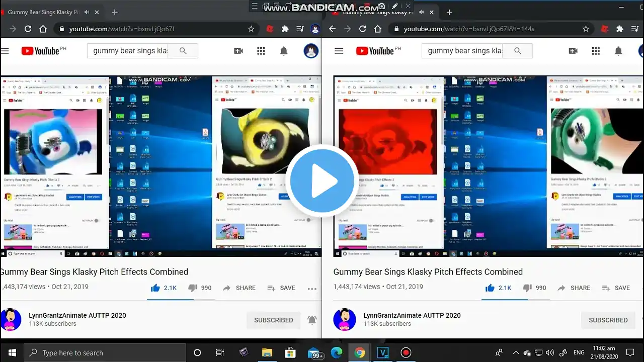Click the search magnifier button in right window
Viewport: 644px width, 362px height.
point(518,51)
